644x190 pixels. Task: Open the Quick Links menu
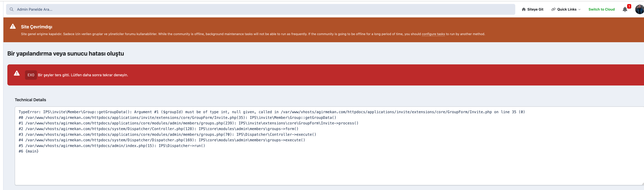(x=566, y=9)
